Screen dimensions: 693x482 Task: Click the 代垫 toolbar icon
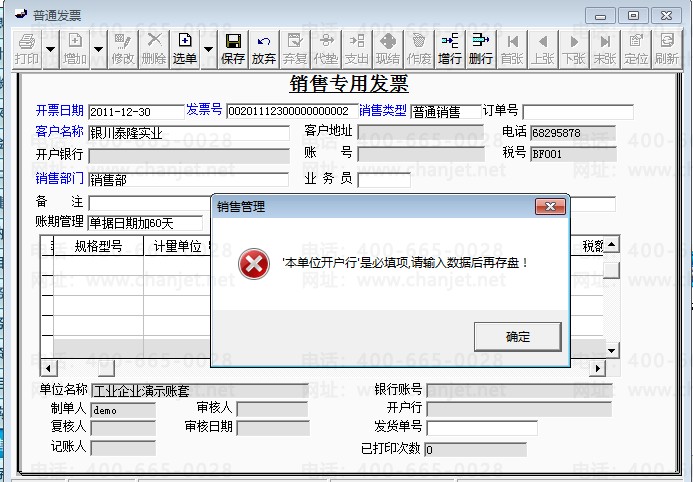point(326,49)
